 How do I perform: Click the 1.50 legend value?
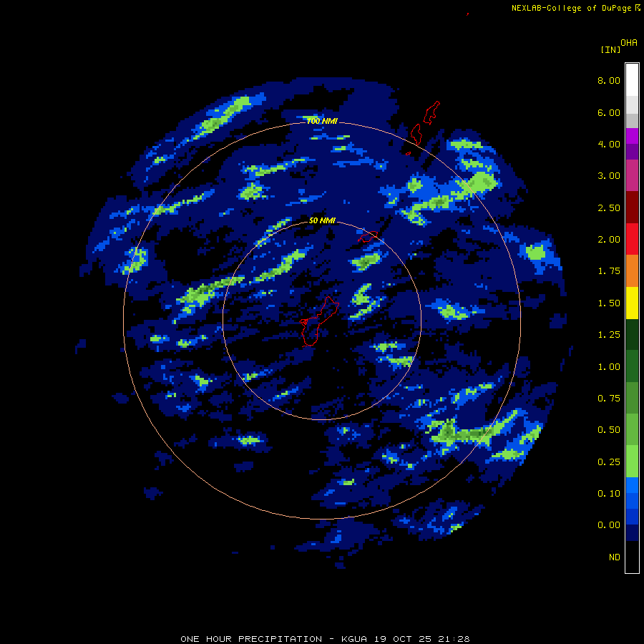609,303
